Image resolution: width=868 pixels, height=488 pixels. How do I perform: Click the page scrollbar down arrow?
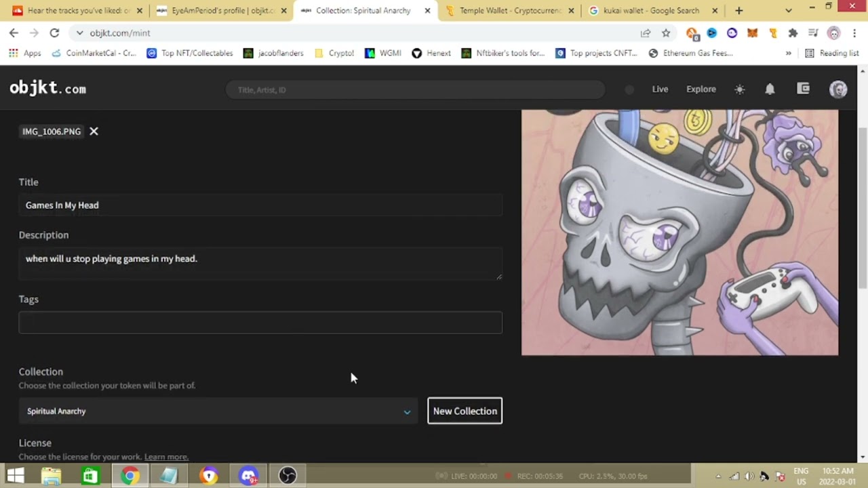click(x=863, y=457)
